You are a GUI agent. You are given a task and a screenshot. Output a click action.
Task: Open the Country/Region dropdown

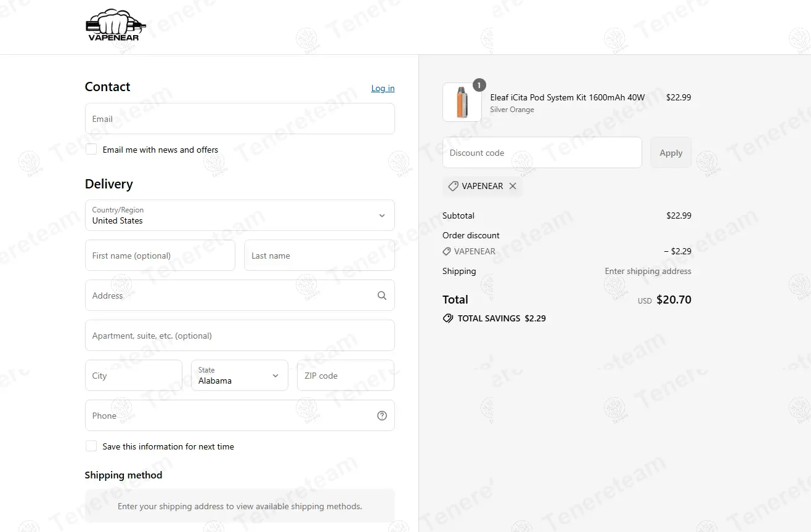[x=240, y=215]
